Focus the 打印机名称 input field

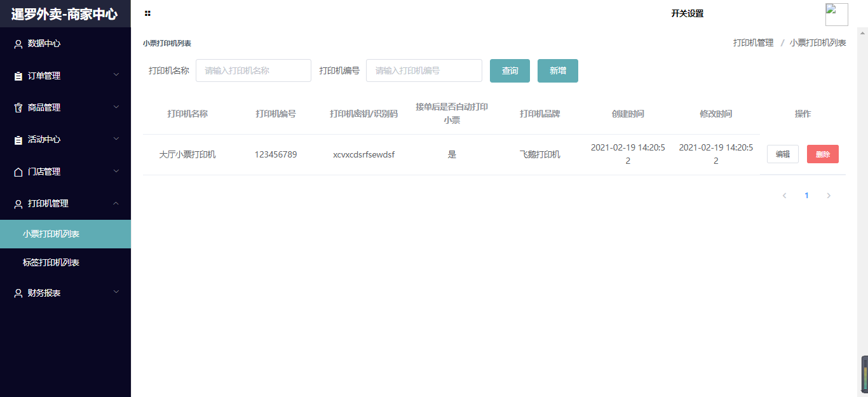pyautogui.click(x=254, y=71)
